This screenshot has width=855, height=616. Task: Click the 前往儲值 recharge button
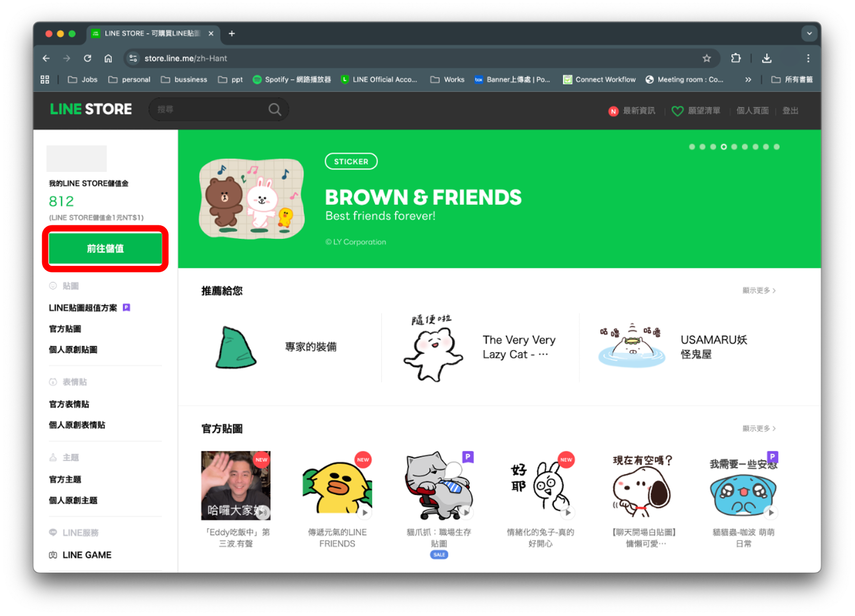pos(105,248)
